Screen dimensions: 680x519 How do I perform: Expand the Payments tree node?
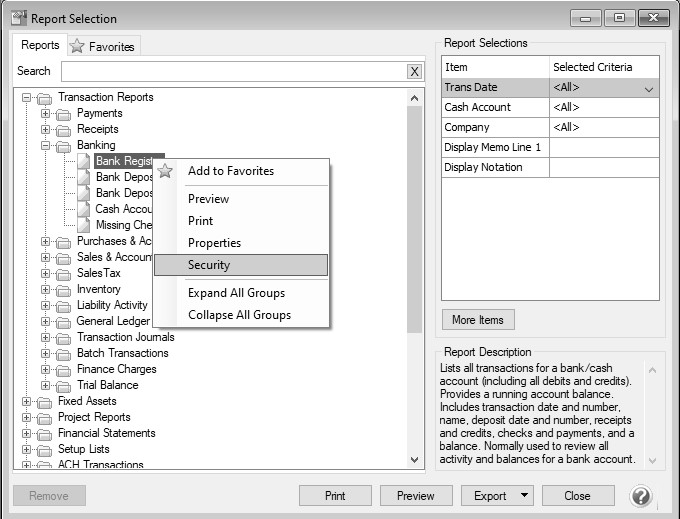(45, 113)
